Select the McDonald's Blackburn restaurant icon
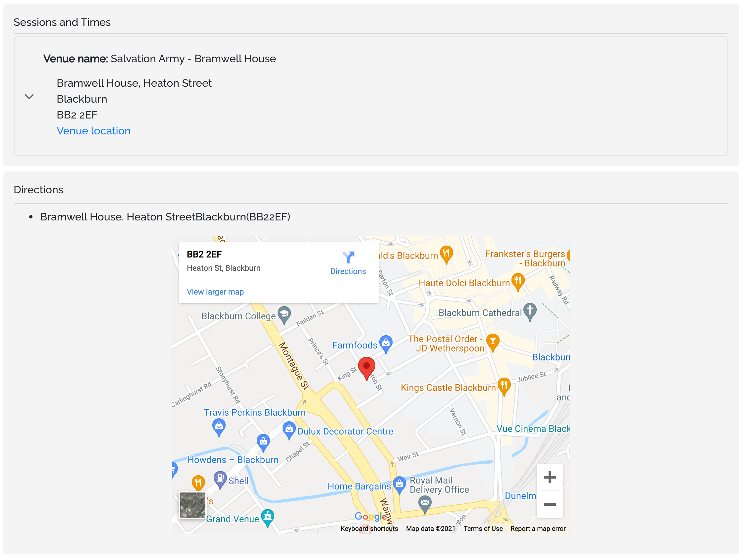This screenshot has height=560, width=746. point(446,255)
